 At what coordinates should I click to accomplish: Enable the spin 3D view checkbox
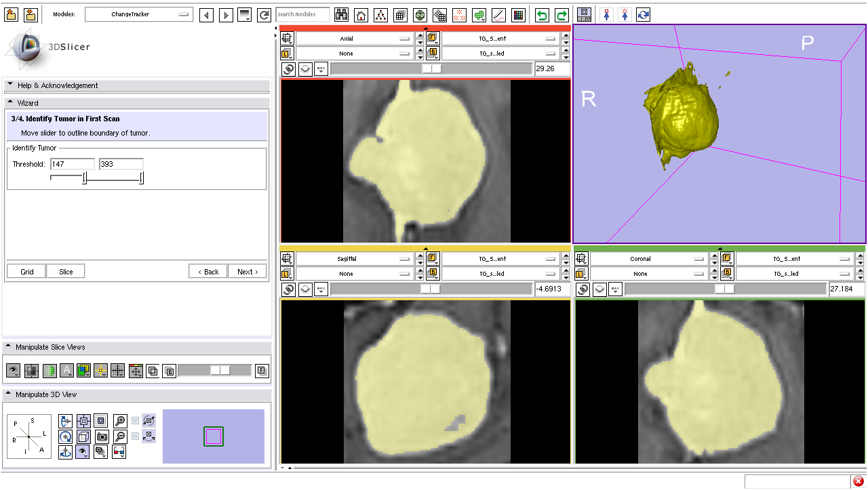pyautogui.click(x=136, y=421)
